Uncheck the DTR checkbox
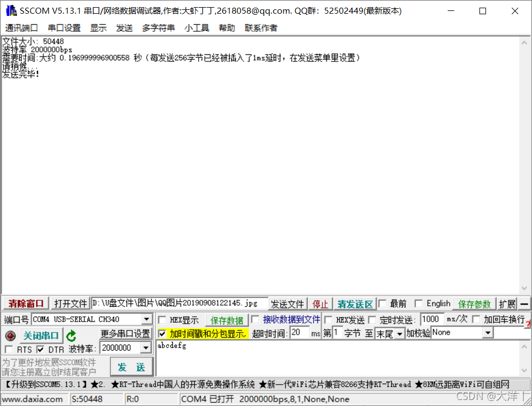532x406 pixels. [x=41, y=349]
